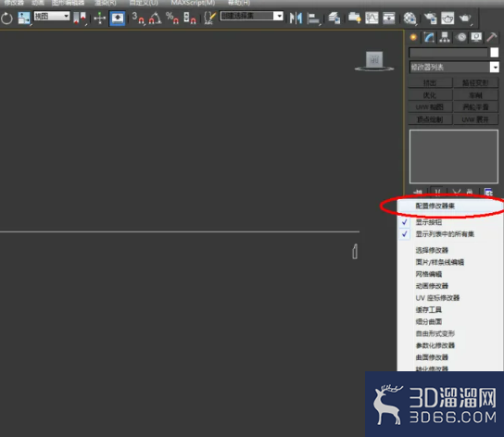Click the Show End Result toggle icon
Viewport: 504px width, 437px height.
coord(437,192)
